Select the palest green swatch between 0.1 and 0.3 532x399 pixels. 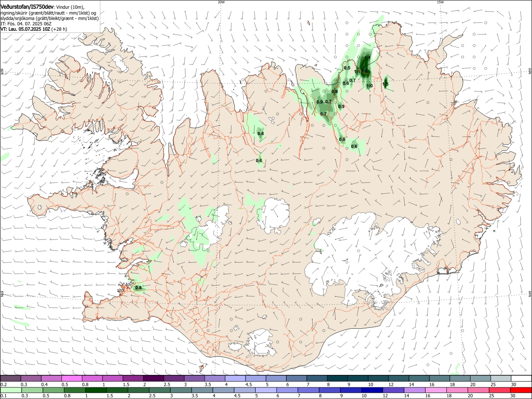click(x=10, y=390)
